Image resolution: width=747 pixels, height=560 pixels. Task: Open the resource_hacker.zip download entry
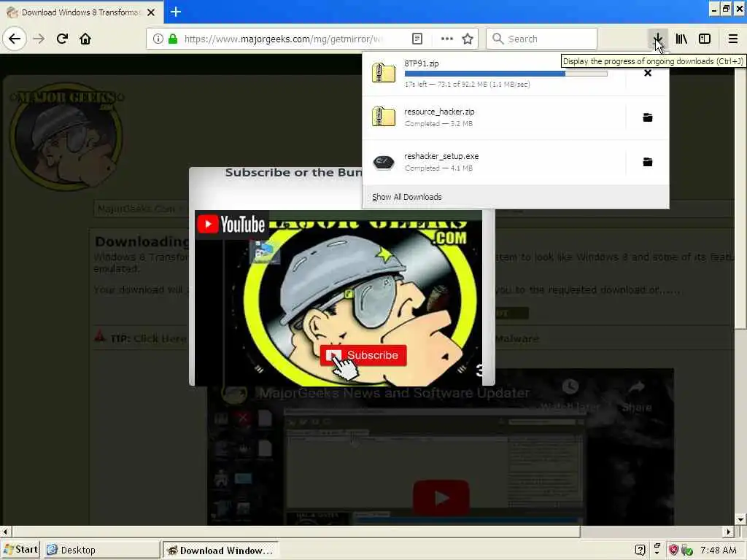coord(494,117)
